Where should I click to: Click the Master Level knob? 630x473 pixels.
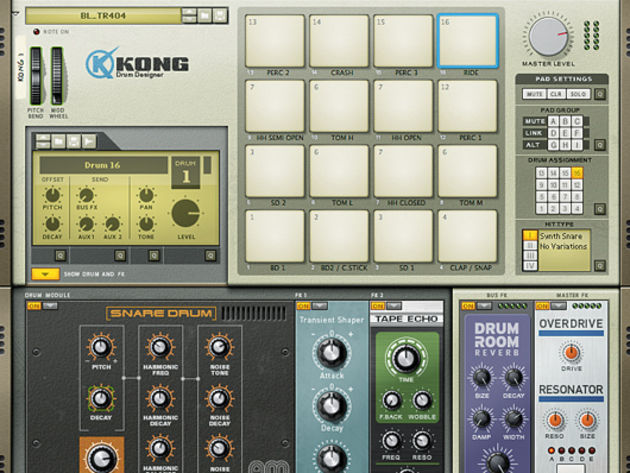tap(548, 36)
